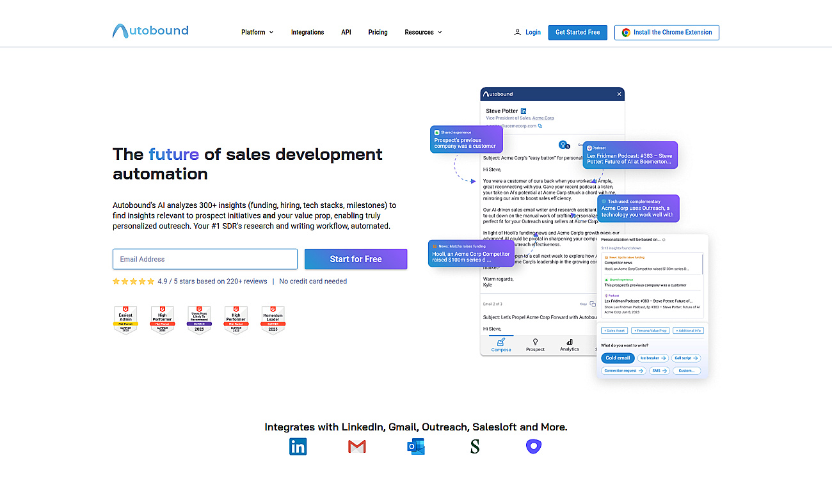
Task: Open the purple Podcast insight card
Action: click(630, 155)
